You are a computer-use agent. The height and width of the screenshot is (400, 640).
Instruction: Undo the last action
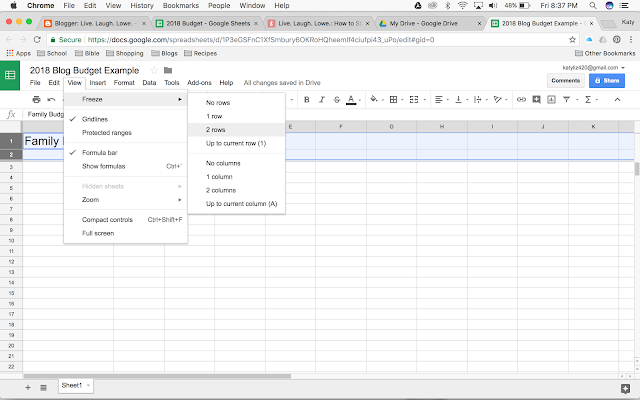click(x=51, y=99)
